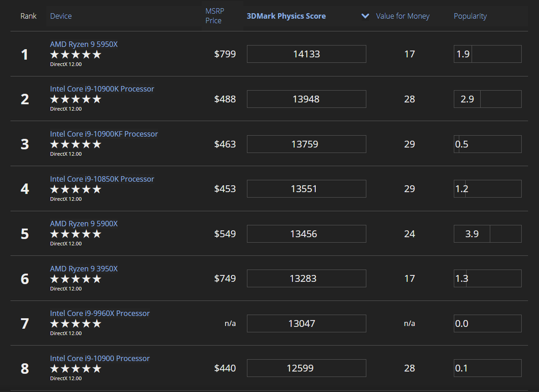Click the stars beneath Intel Core i9-10900K Processor
This screenshot has width=539, height=392.
[x=76, y=99]
